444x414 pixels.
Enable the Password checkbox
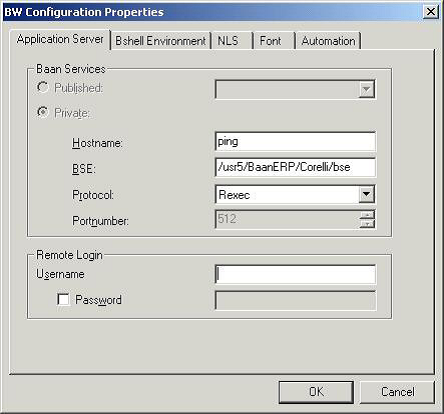tap(63, 299)
